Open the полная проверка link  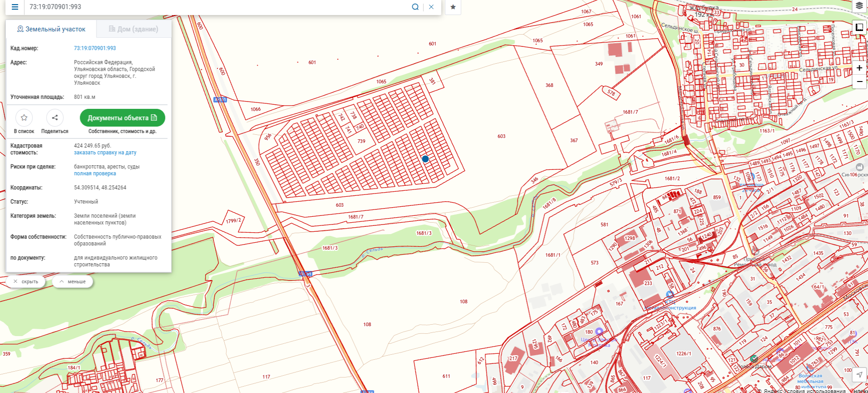(x=95, y=174)
